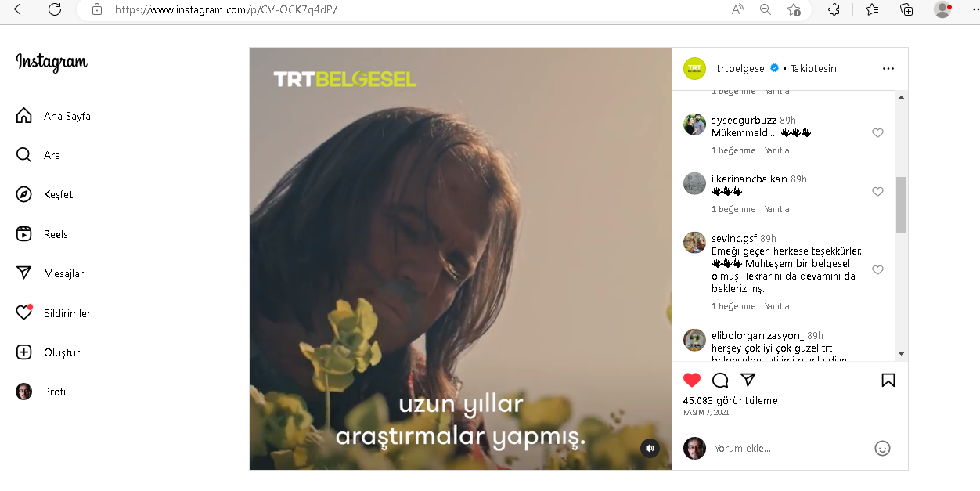Open emoji picker in comment box
Image resolution: width=980 pixels, height=491 pixels.
882,449
